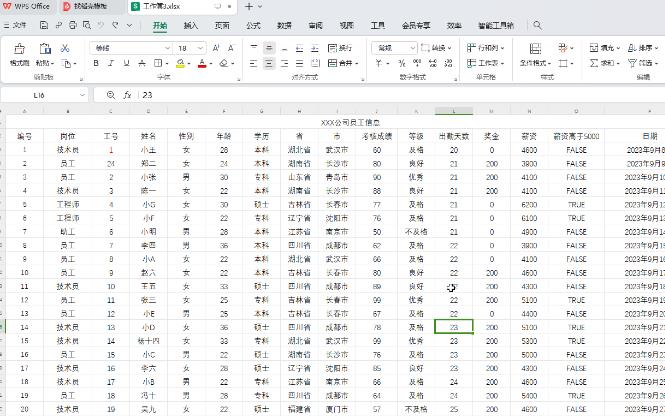Toggle horizontal center alignment
This screenshot has height=416, width=665.
269,64
